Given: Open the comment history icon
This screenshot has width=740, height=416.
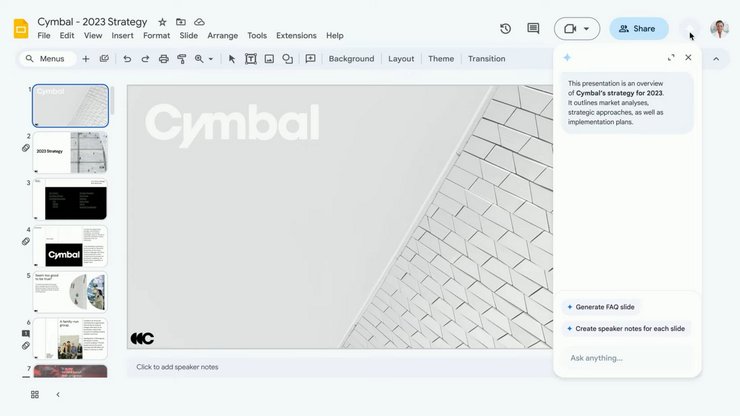Looking at the screenshot, I should tap(533, 29).
